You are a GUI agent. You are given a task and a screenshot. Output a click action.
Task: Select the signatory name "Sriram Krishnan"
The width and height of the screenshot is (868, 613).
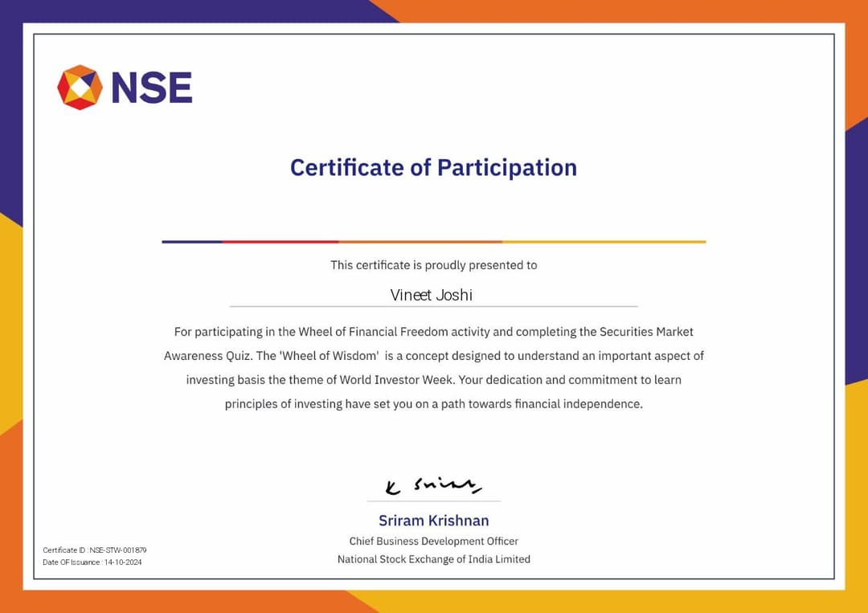pyautogui.click(x=434, y=521)
